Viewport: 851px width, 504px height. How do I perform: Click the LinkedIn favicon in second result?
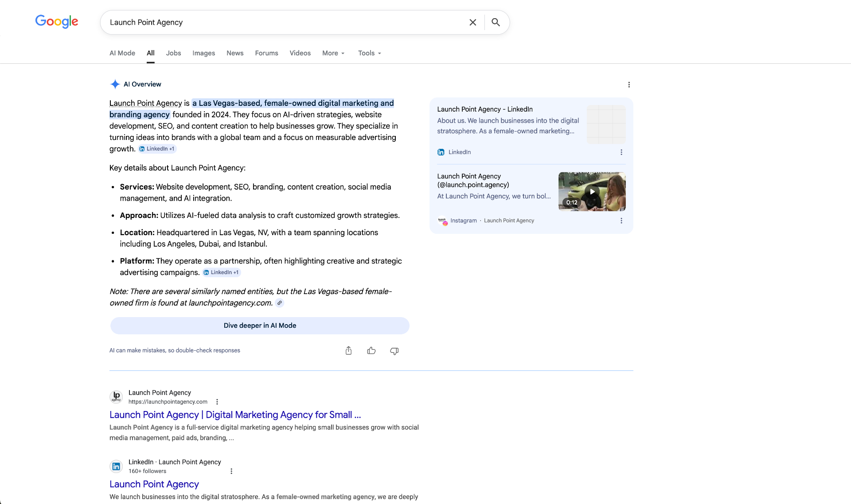116,466
